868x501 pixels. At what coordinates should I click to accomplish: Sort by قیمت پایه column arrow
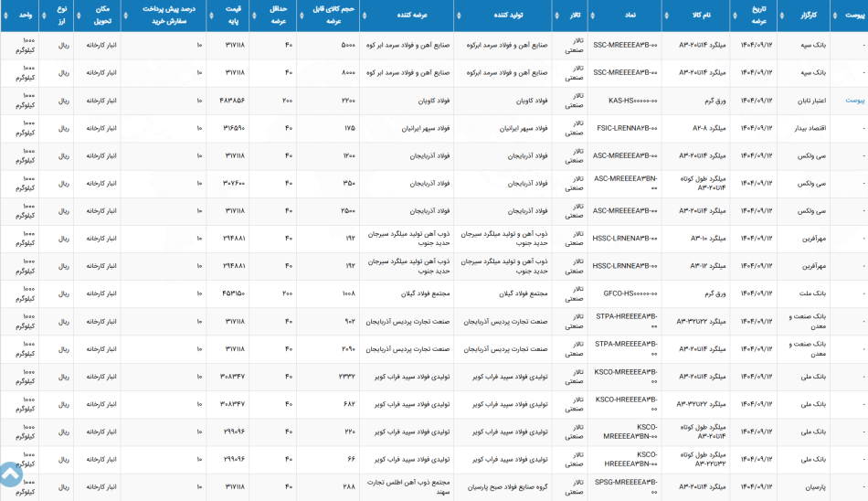click(211, 16)
